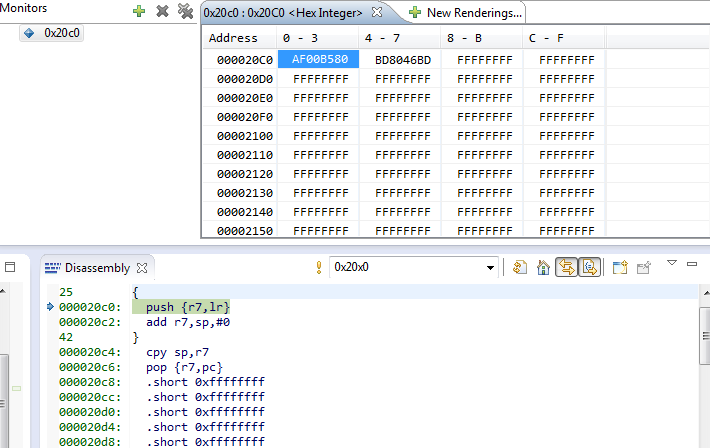Click the pin to debug context icon
Image resolution: width=710 pixels, height=448 pixels.
click(643, 267)
